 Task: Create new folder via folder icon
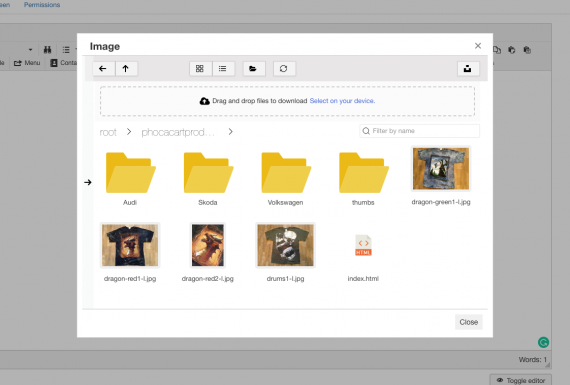pos(253,69)
